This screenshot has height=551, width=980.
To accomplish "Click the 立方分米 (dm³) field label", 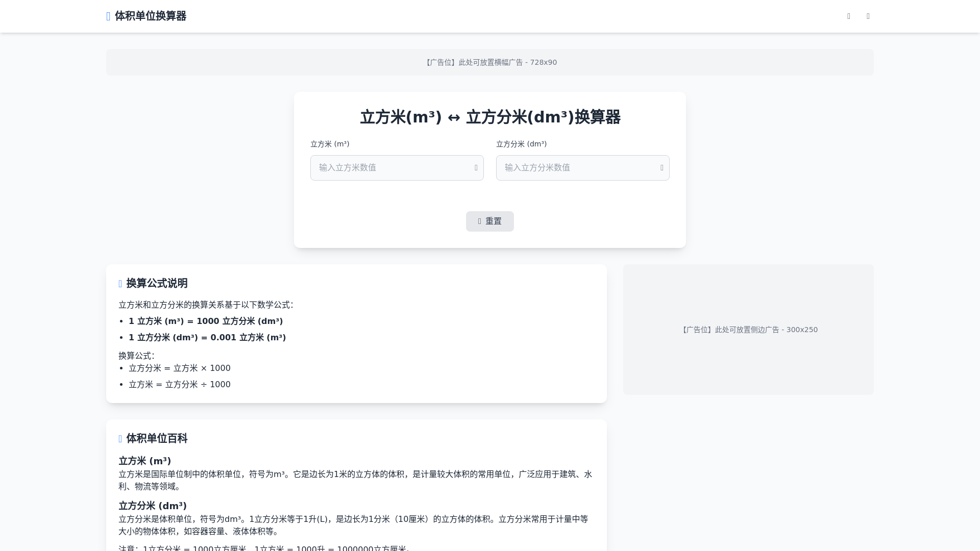I will coord(521,144).
